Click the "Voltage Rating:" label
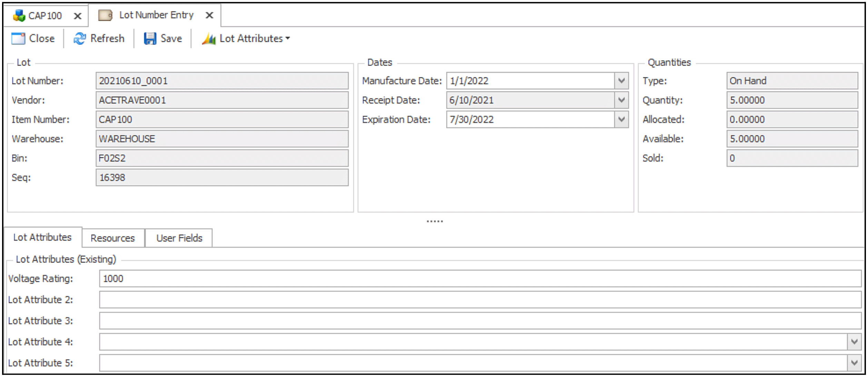Image resolution: width=868 pixels, height=377 pixels. coord(41,279)
